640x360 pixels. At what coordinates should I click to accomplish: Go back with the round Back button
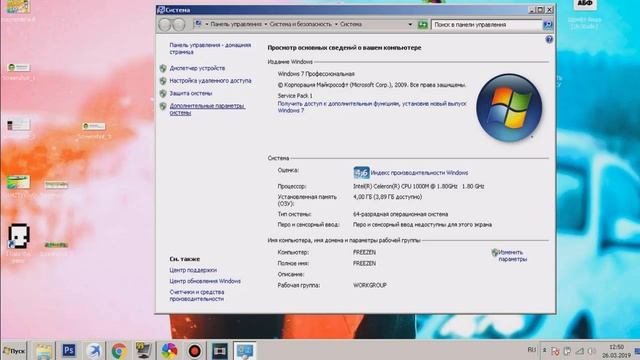(x=165, y=25)
